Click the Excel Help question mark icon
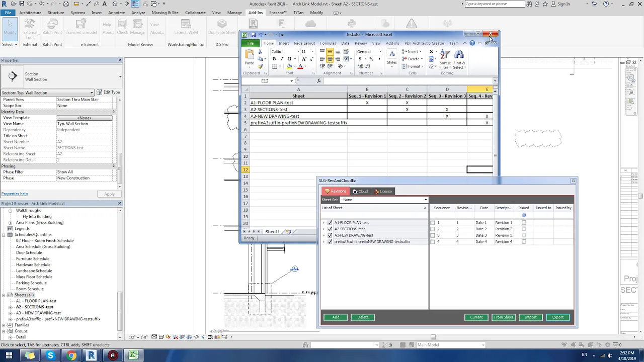Screen dimensions: 644x362 point(472,43)
